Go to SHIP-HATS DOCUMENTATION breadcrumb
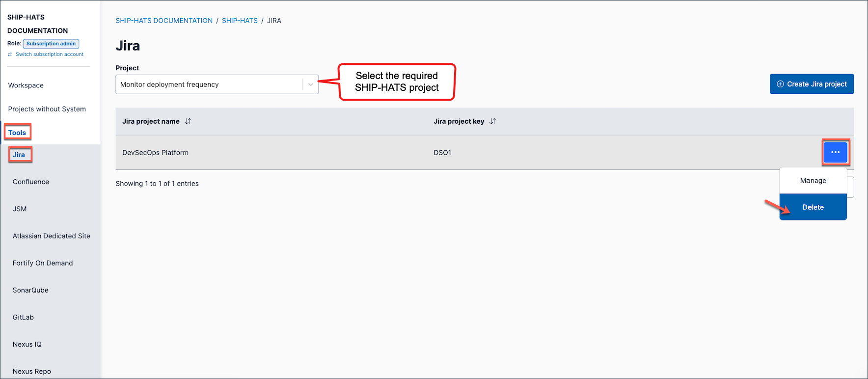 click(164, 21)
